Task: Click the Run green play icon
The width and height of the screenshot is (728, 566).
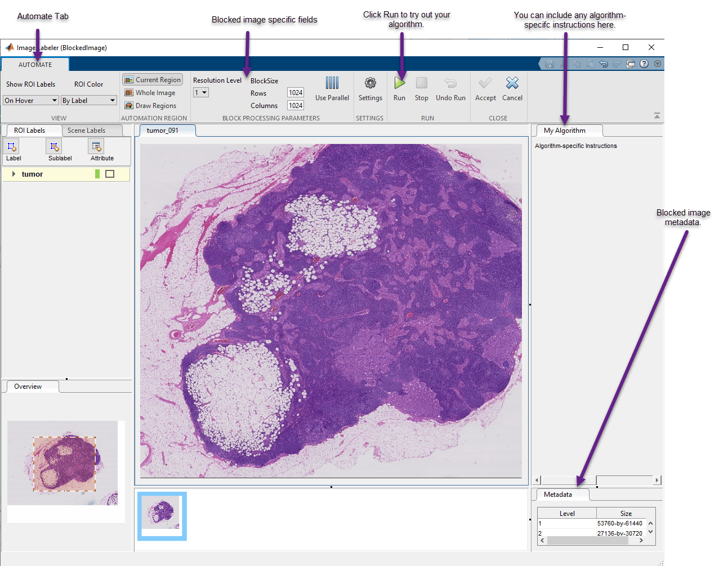Action: 399,84
